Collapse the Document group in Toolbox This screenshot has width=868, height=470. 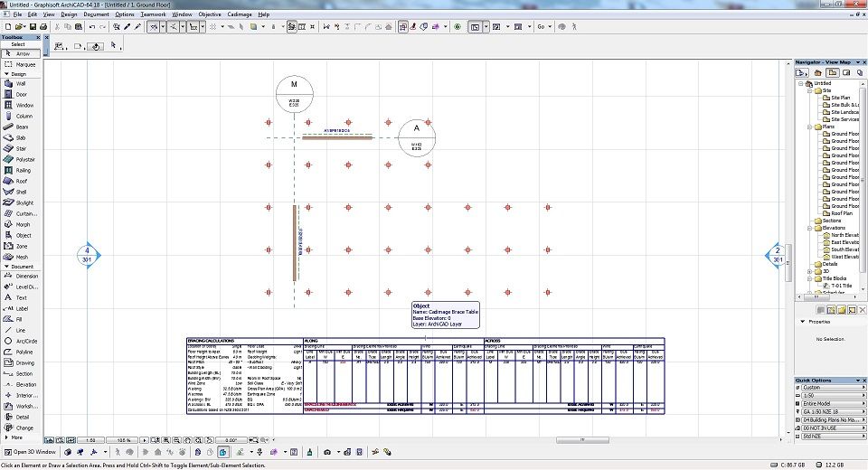click(6, 267)
